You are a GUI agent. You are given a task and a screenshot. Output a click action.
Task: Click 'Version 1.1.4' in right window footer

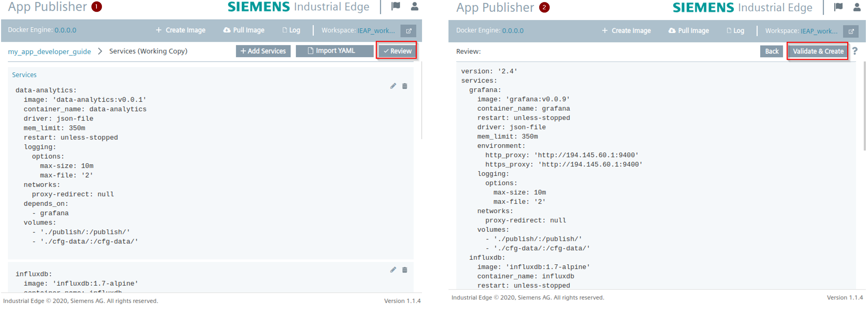click(x=845, y=297)
